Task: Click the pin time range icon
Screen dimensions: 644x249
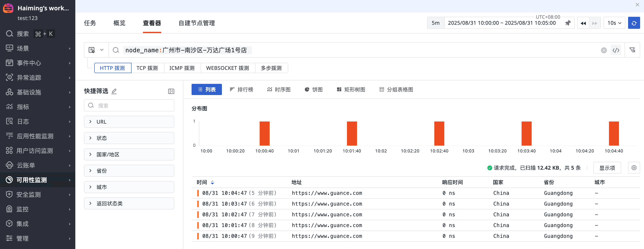Action: (568, 23)
